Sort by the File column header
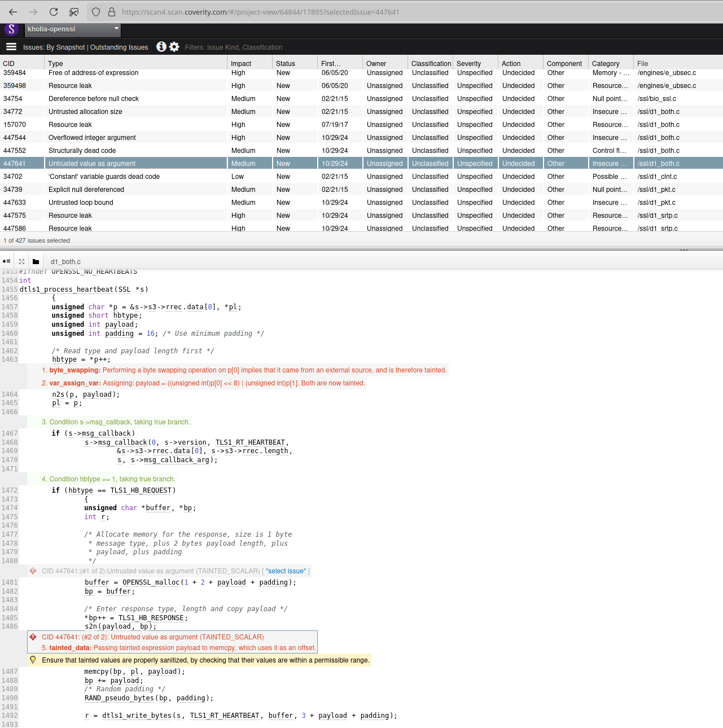723x728 pixels. (678, 64)
